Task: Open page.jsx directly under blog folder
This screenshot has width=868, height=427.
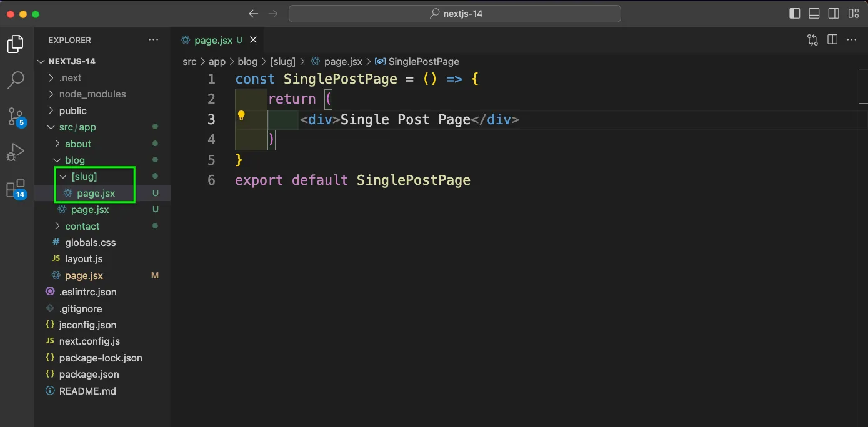Action: pyautogui.click(x=102, y=210)
